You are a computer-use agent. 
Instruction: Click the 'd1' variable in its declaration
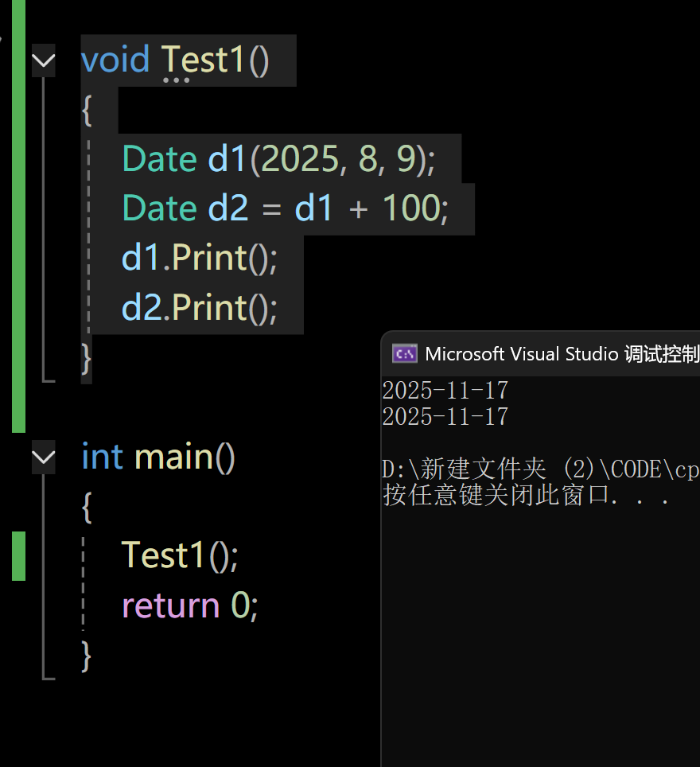(227, 159)
